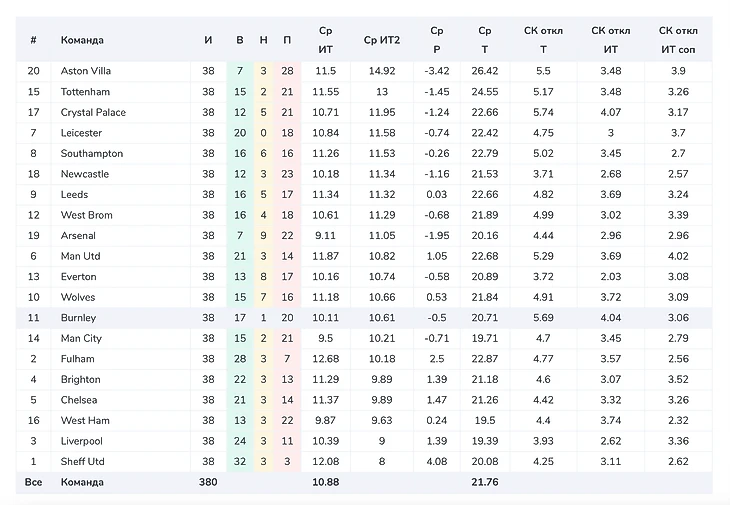This screenshot has height=505, width=730.
Task: Sort by В wins column header
Action: (x=239, y=40)
